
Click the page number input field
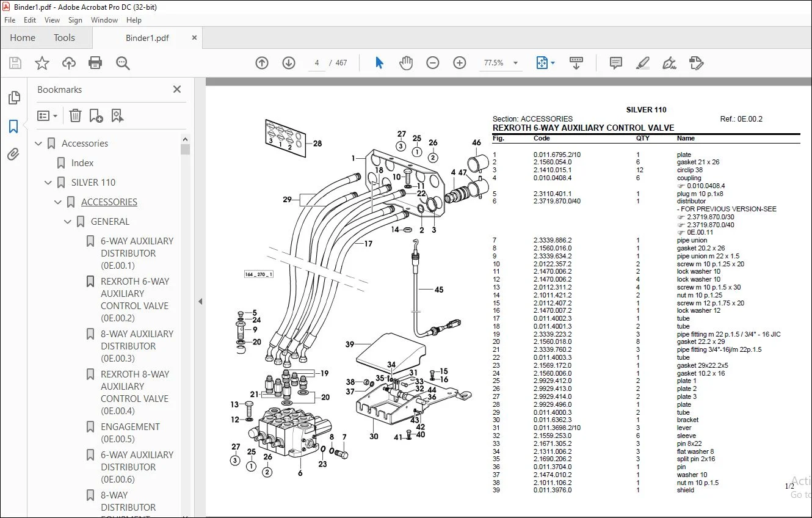pyautogui.click(x=317, y=63)
